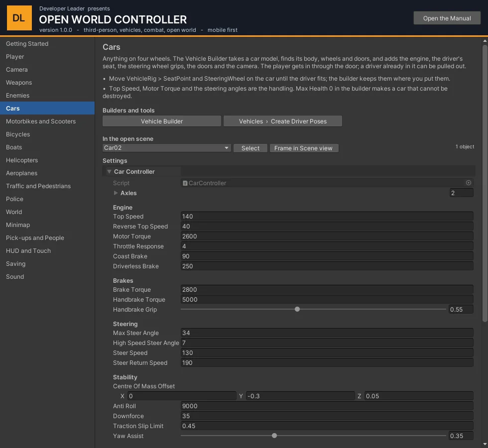Click the Driverless Brake field
This screenshot has width=488, height=448.
(327, 266)
